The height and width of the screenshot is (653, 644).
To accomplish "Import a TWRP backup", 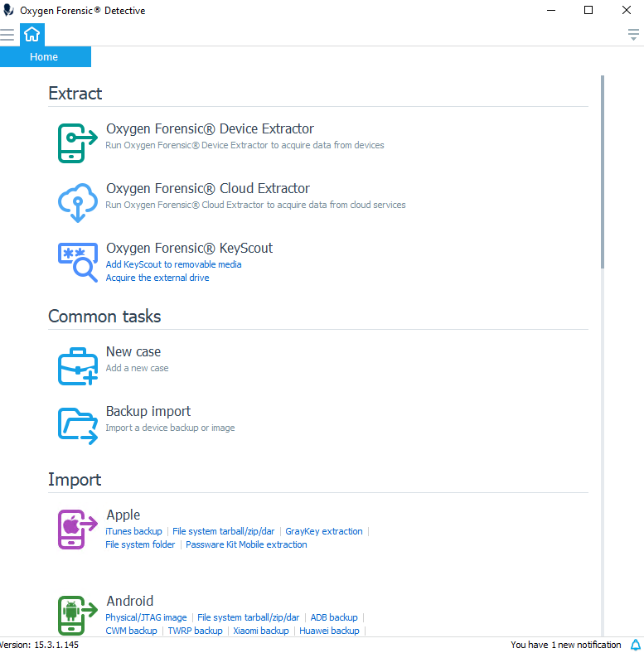I will [x=195, y=631].
